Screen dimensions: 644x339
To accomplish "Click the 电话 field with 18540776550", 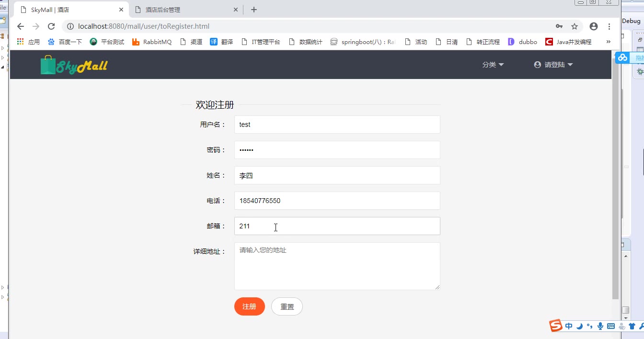I will (x=337, y=201).
